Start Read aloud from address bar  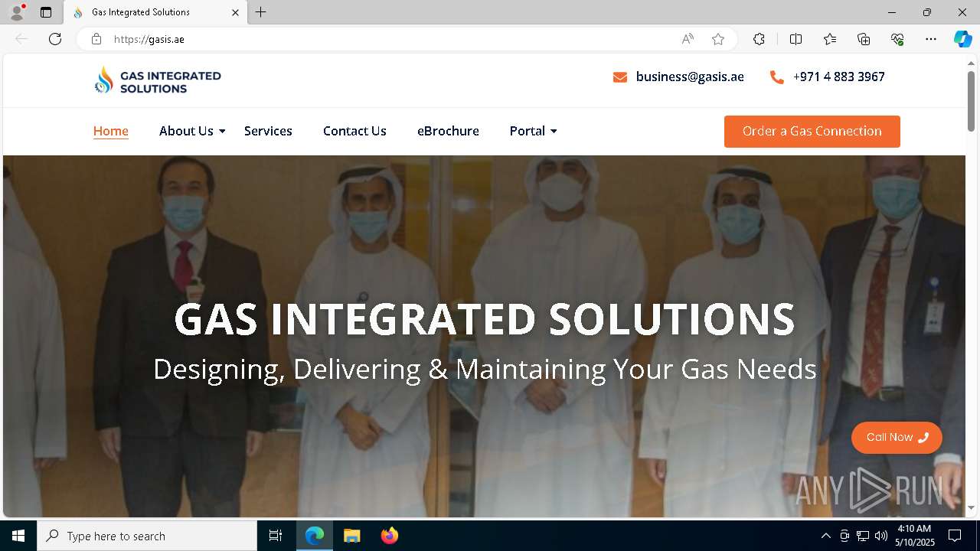tap(688, 39)
